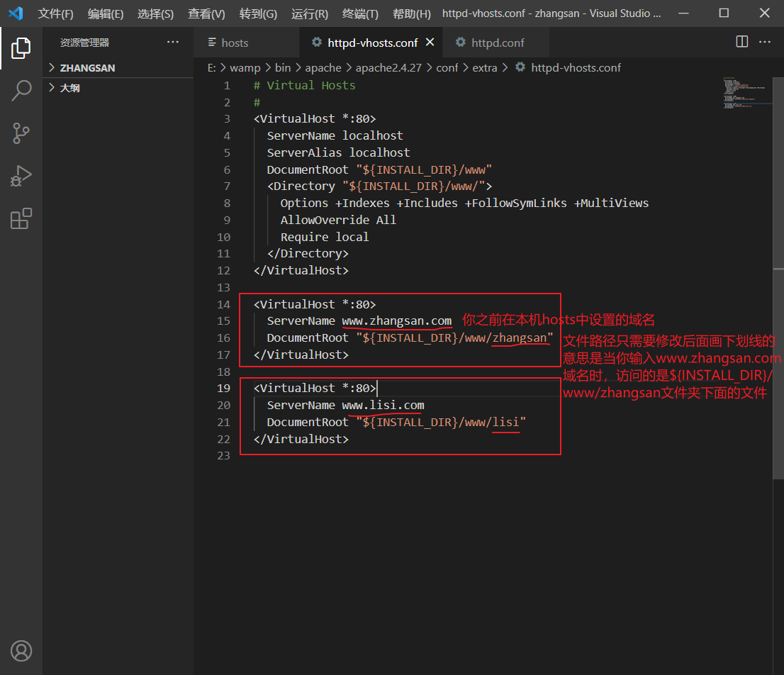Open explorer panel more actions ellipsis
The image size is (784, 675).
click(x=173, y=42)
